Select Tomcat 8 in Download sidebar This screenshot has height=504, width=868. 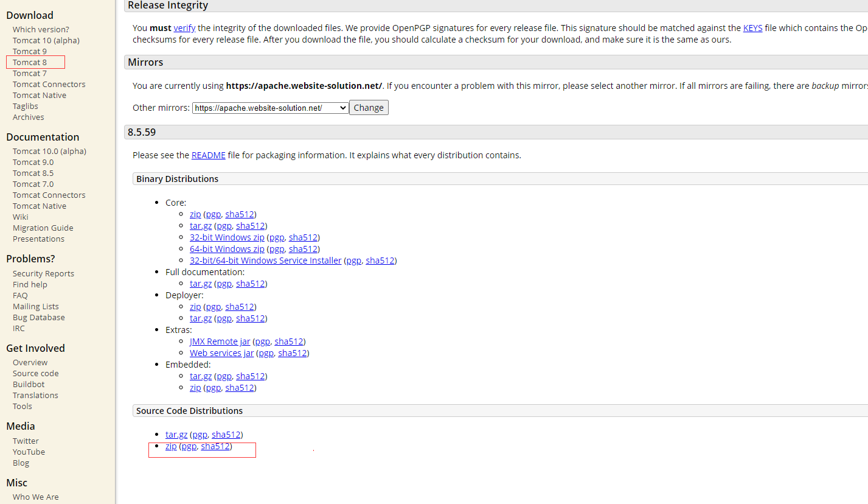[x=30, y=62]
